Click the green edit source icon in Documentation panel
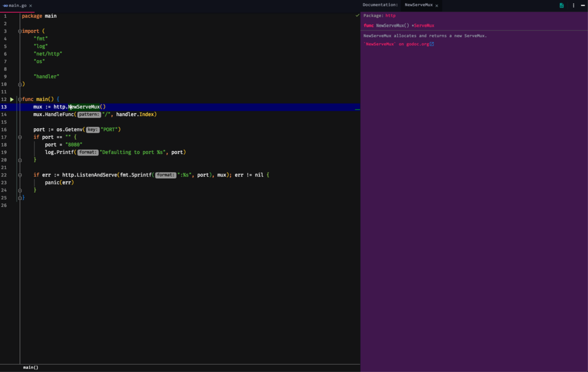This screenshot has height=372, width=588. pyautogui.click(x=562, y=5)
